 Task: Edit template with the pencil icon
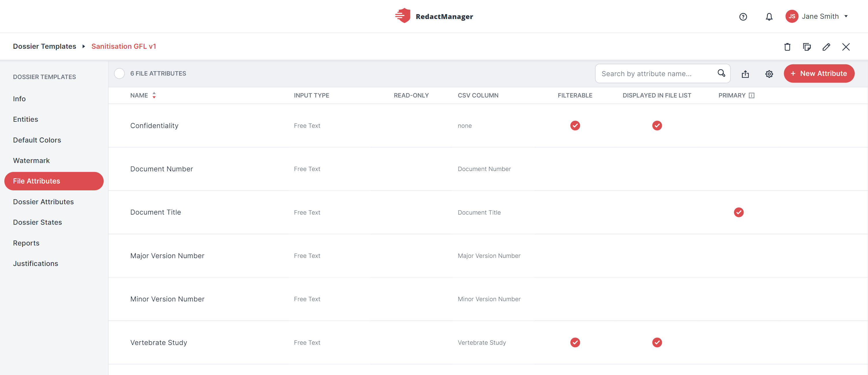pos(826,46)
